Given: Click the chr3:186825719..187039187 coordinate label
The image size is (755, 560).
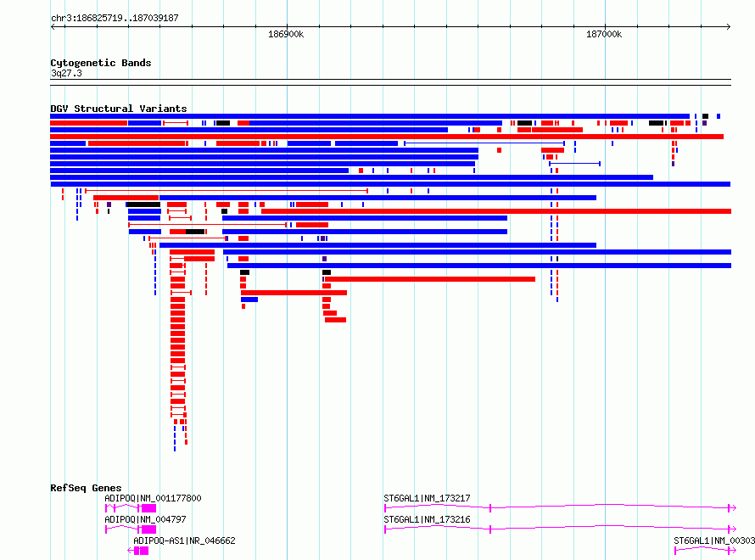Looking at the screenshot, I should pos(115,18).
